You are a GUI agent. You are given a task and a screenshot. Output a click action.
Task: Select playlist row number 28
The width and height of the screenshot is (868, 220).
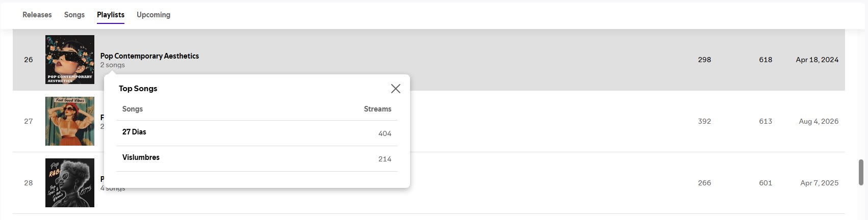point(428,183)
